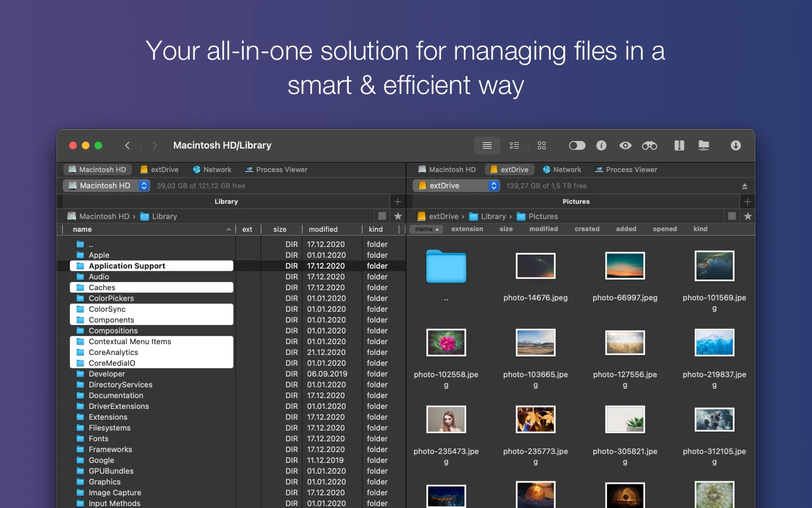Image resolution: width=812 pixels, height=508 pixels.
Task: Select the photo-14676.jpeg thumbnail
Action: click(x=535, y=265)
